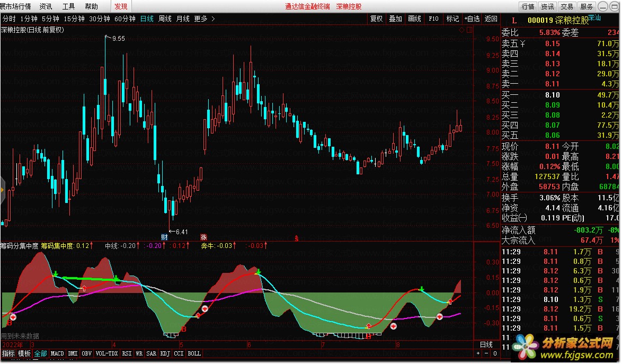Switch indicator to SAR
The height and width of the screenshot is (364, 622).
152,353
